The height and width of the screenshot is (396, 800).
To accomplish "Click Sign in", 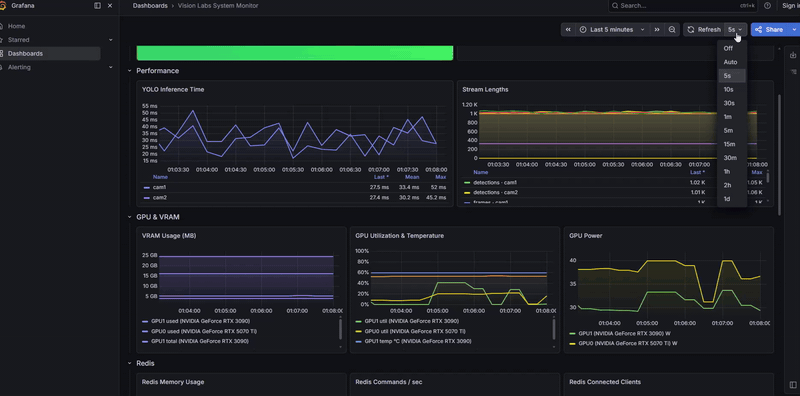I will 791,6.
